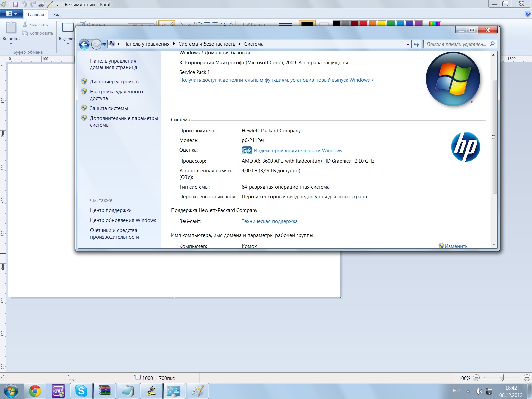Choose the rectangular selection tool in Paint

[68, 28]
